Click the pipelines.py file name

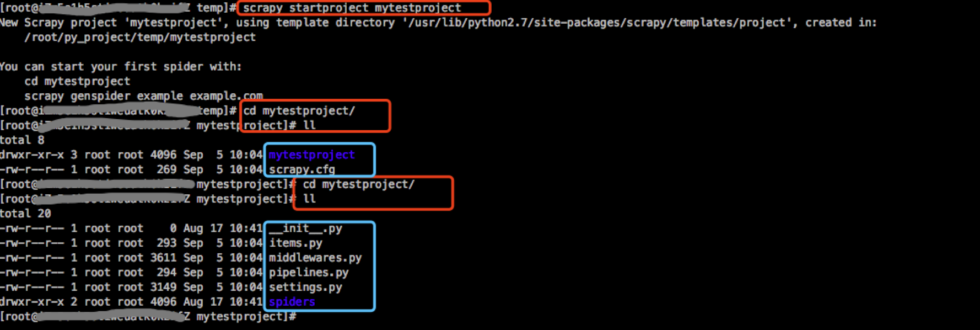coord(308,273)
